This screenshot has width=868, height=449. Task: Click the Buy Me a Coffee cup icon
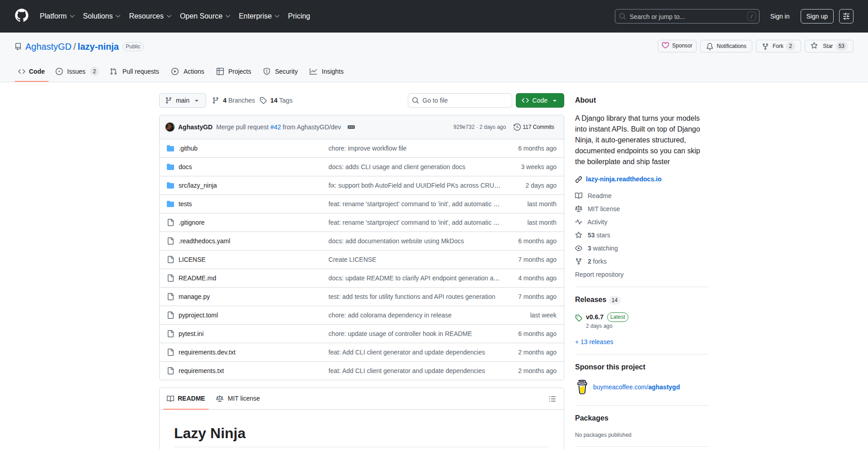pos(582,387)
